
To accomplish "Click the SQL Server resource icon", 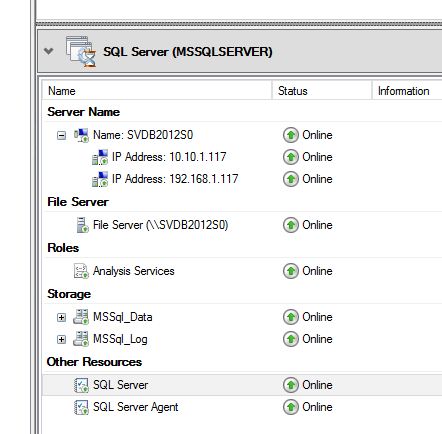I will [81, 385].
